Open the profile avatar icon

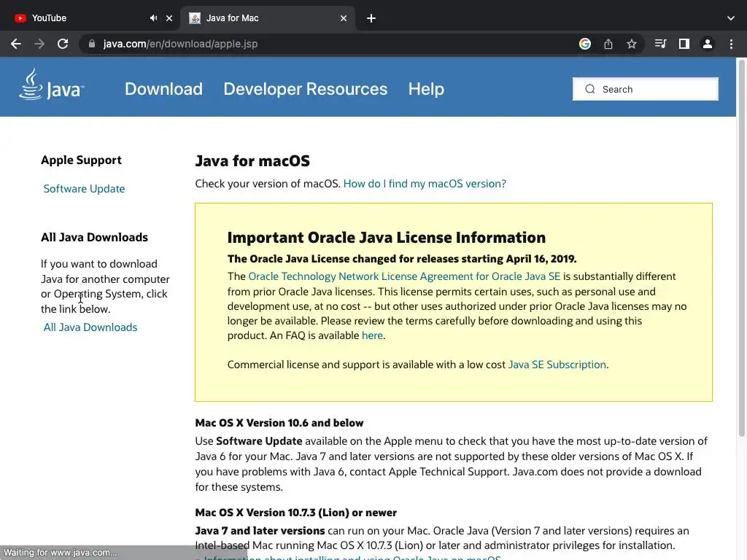pos(708,44)
